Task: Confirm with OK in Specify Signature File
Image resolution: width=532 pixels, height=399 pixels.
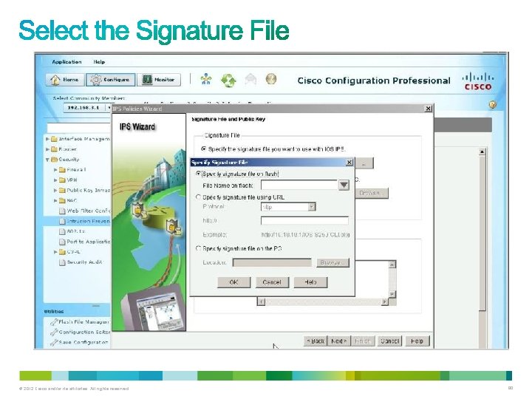Action: pyautogui.click(x=233, y=282)
